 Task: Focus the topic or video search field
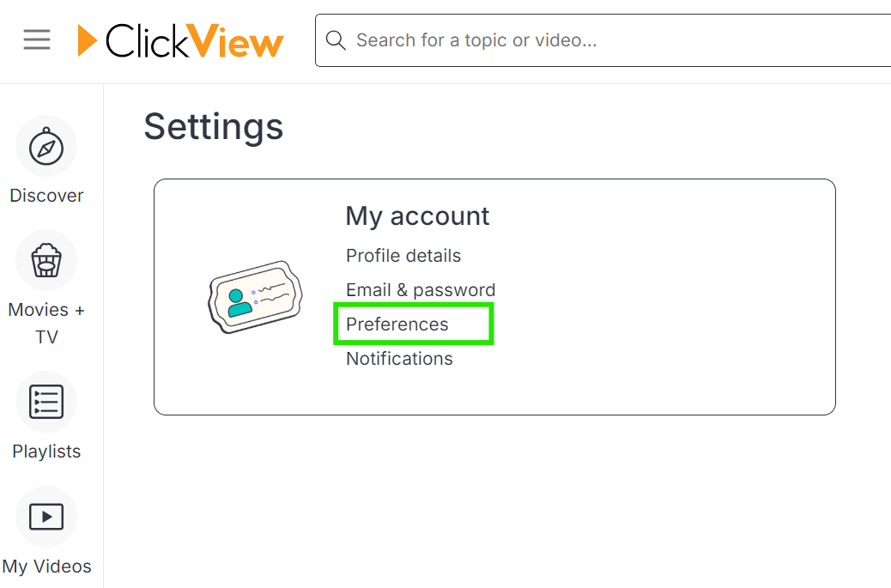[603, 40]
